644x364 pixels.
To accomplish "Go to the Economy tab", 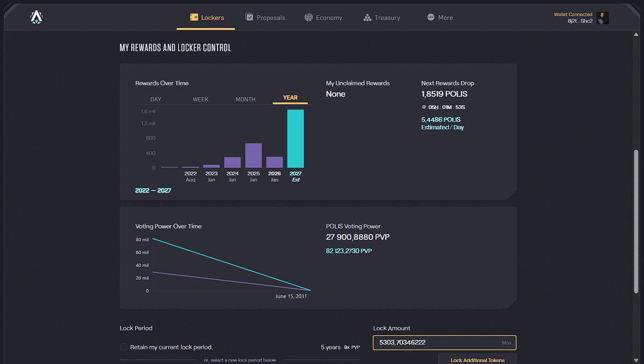I will coord(323,18).
